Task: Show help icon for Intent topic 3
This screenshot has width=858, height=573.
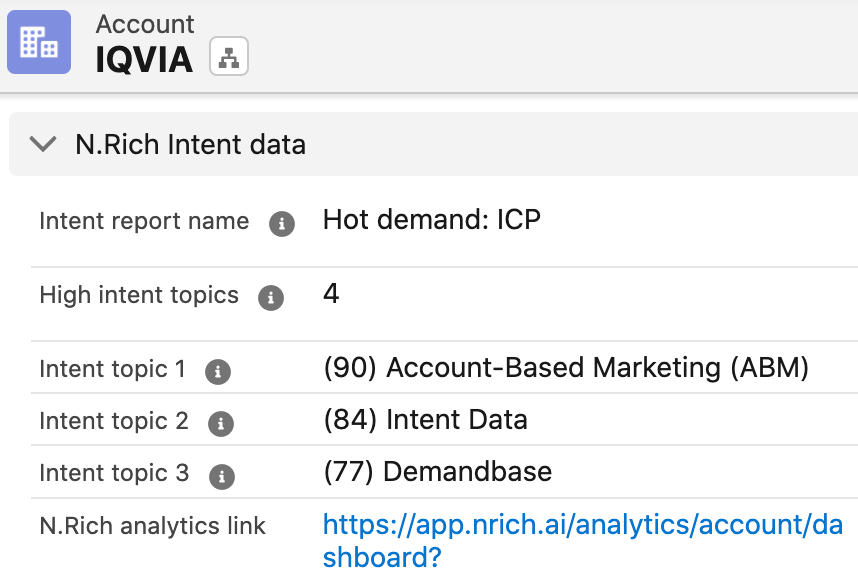Action: coord(220,476)
